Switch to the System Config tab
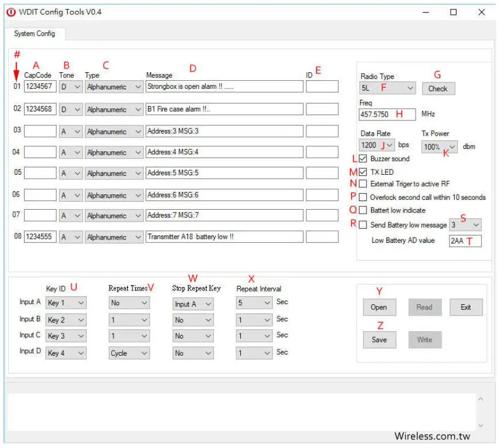500x448 pixels. tap(34, 34)
